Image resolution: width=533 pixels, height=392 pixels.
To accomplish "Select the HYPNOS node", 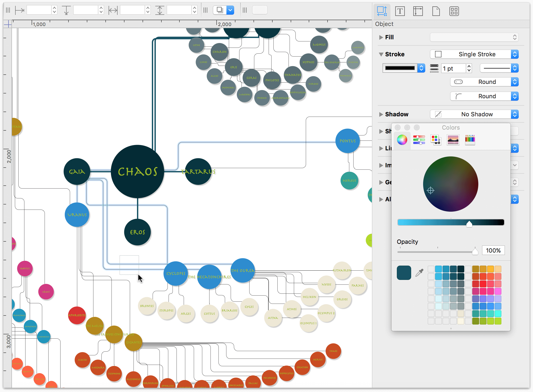I will (x=308, y=62).
